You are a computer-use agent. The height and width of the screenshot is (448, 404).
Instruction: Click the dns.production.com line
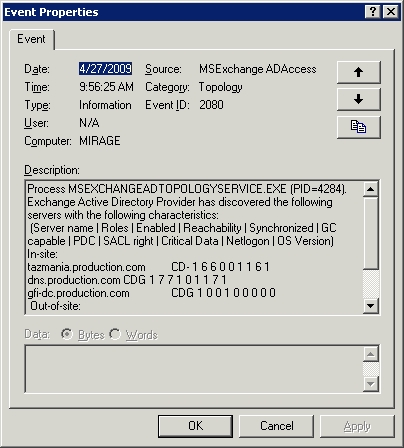pyautogui.click(x=127, y=280)
